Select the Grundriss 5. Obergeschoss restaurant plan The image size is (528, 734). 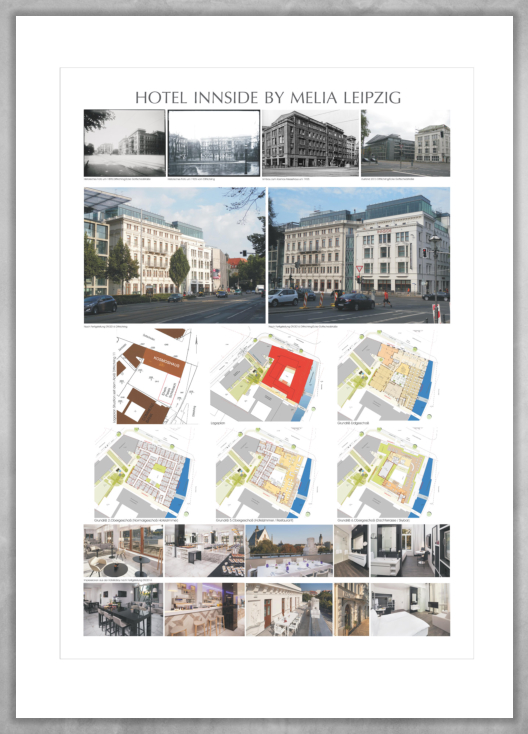click(x=264, y=473)
